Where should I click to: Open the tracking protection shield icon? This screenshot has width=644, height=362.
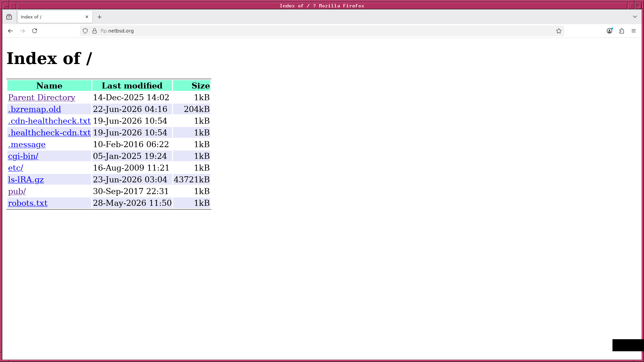tap(85, 31)
